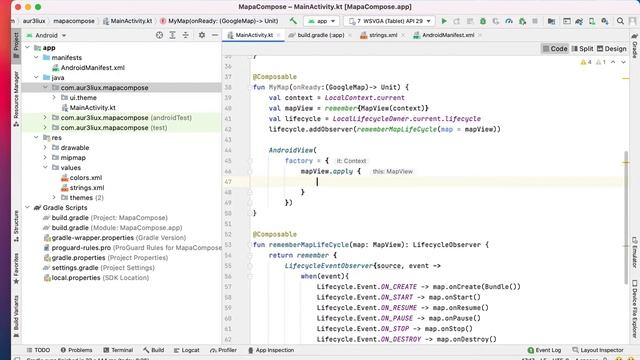Expand the drawable folder node
The image size is (640, 360).
[45, 148]
